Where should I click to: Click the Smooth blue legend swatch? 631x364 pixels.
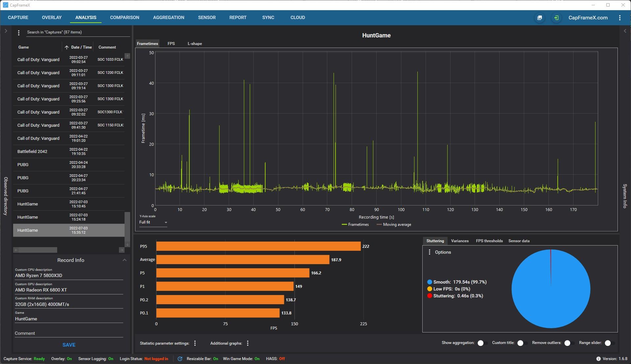coord(429,282)
